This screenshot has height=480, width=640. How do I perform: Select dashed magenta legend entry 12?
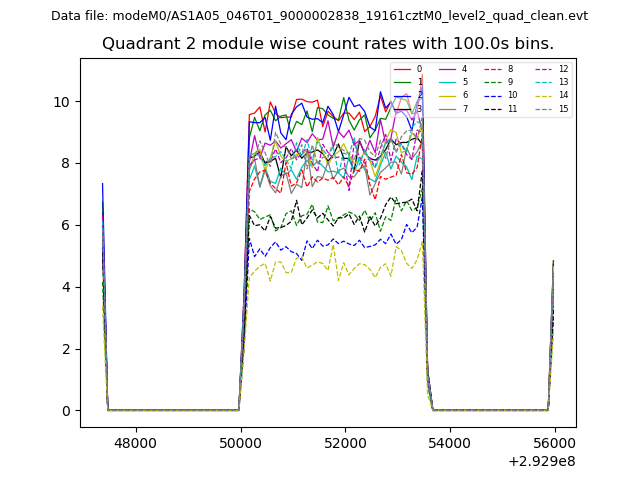click(x=549, y=69)
